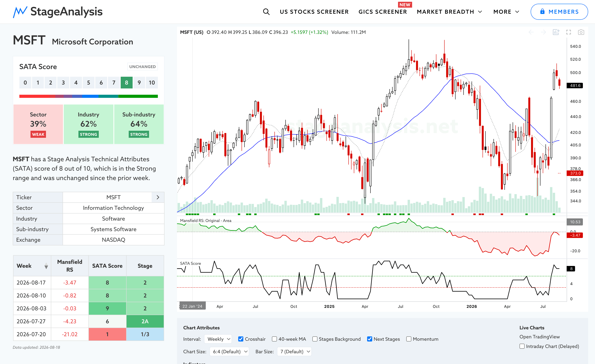Click the Members button
This screenshot has width=595, height=364.
[559, 12]
